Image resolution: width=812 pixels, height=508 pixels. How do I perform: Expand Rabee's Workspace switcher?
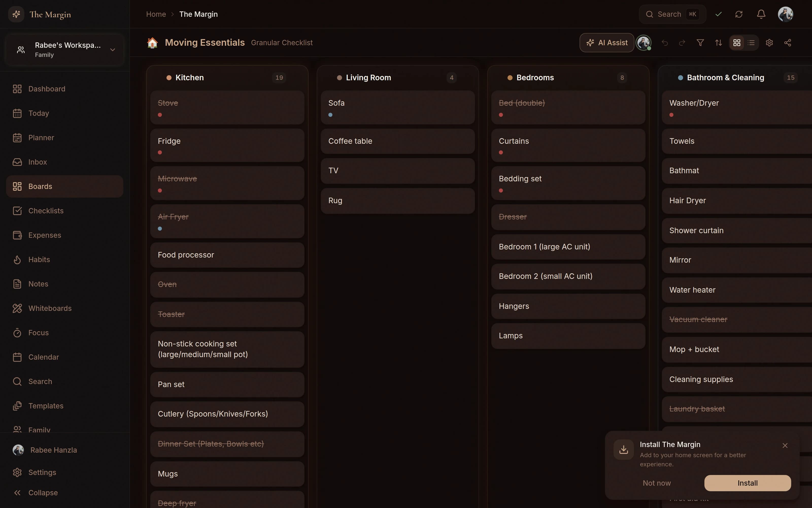tap(64, 50)
